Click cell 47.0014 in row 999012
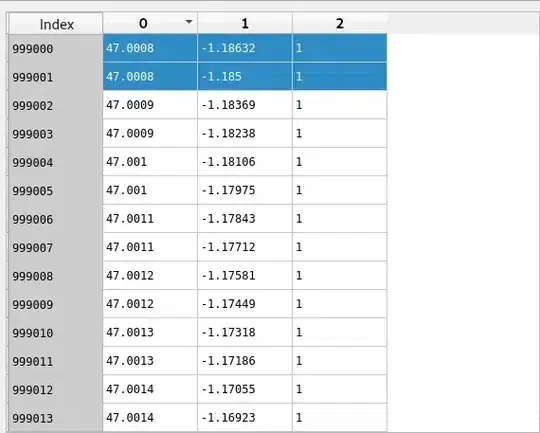 coord(150,389)
